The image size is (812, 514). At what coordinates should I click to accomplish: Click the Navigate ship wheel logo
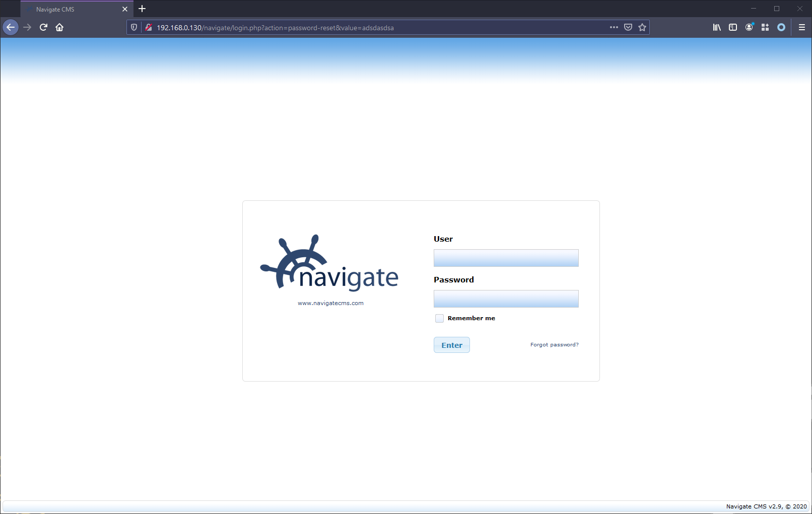(x=329, y=262)
